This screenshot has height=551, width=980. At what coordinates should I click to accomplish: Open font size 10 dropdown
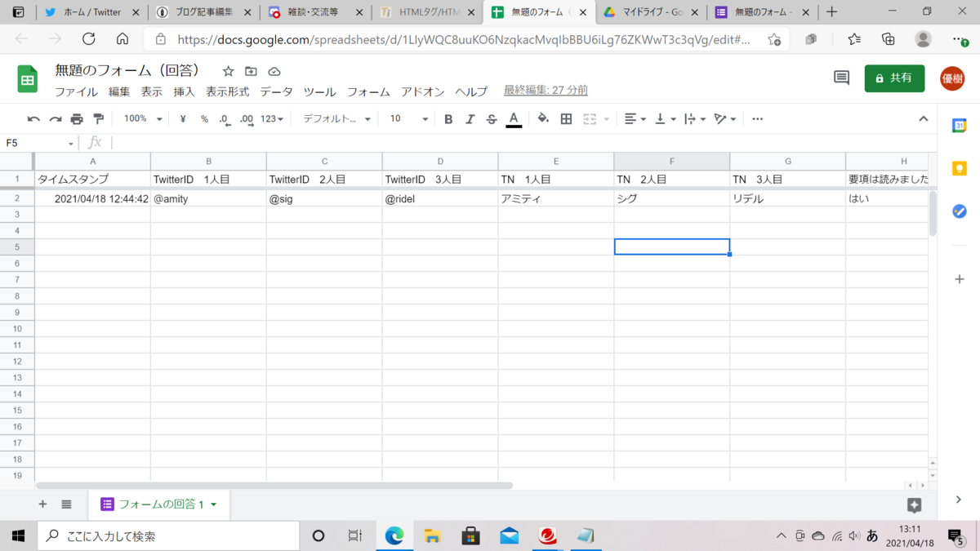click(x=408, y=119)
